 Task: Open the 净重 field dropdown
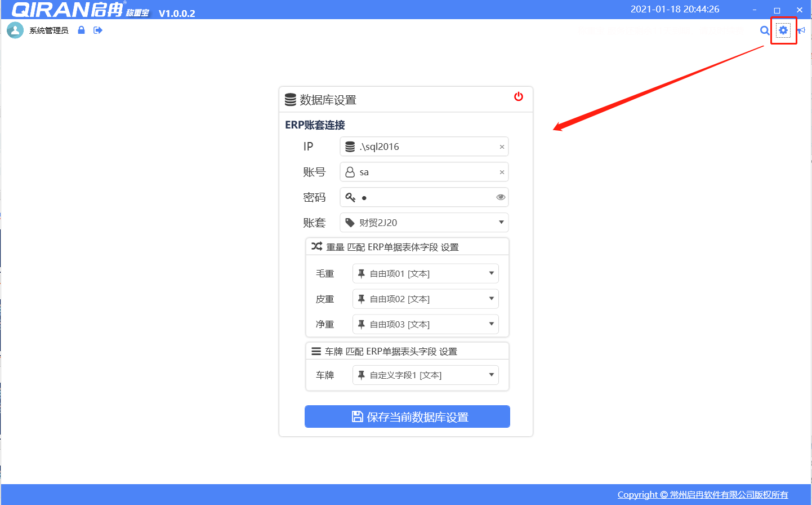click(491, 324)
